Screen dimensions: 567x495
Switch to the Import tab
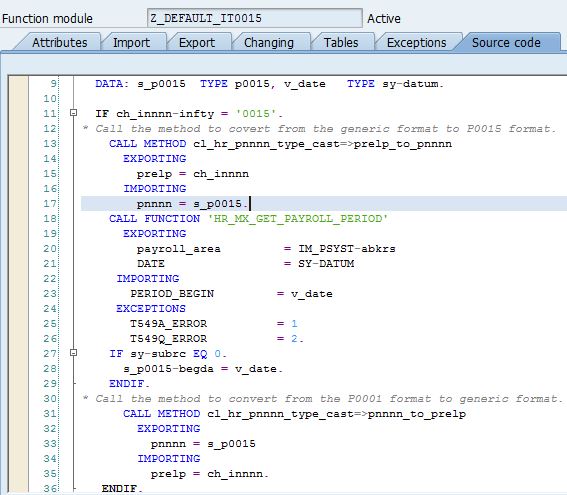coord(131,43)
